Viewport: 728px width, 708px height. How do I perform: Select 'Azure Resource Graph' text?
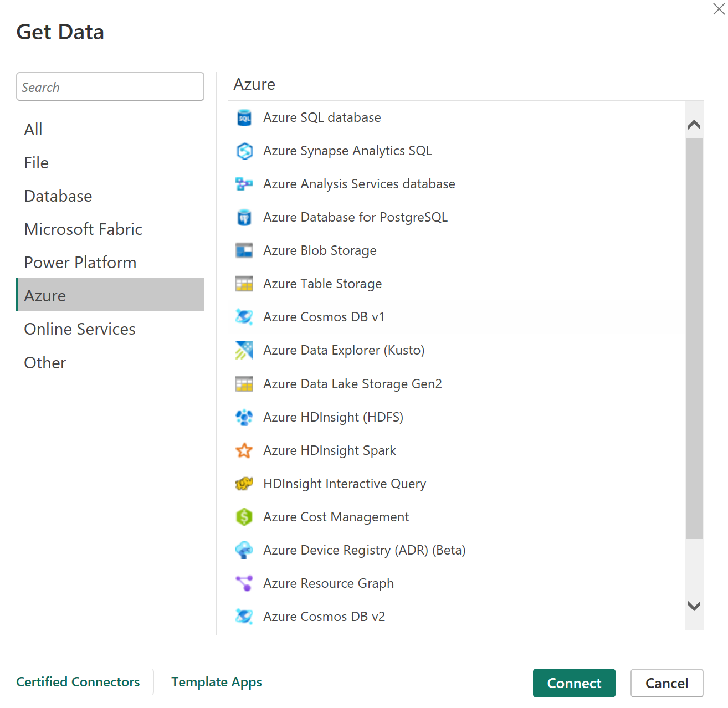click(x=329, y=583)
